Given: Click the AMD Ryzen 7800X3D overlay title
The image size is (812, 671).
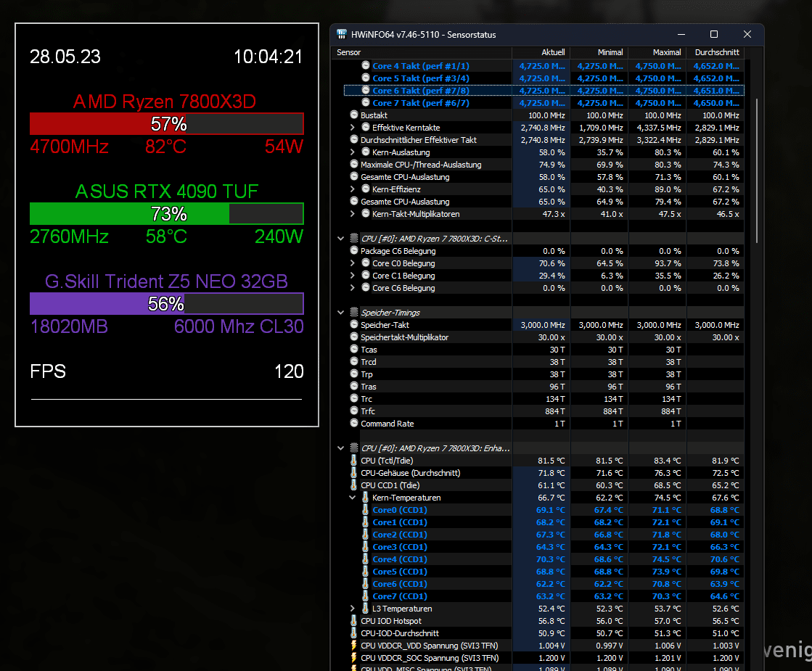Looking at the screenshot, I should point(165,102).
